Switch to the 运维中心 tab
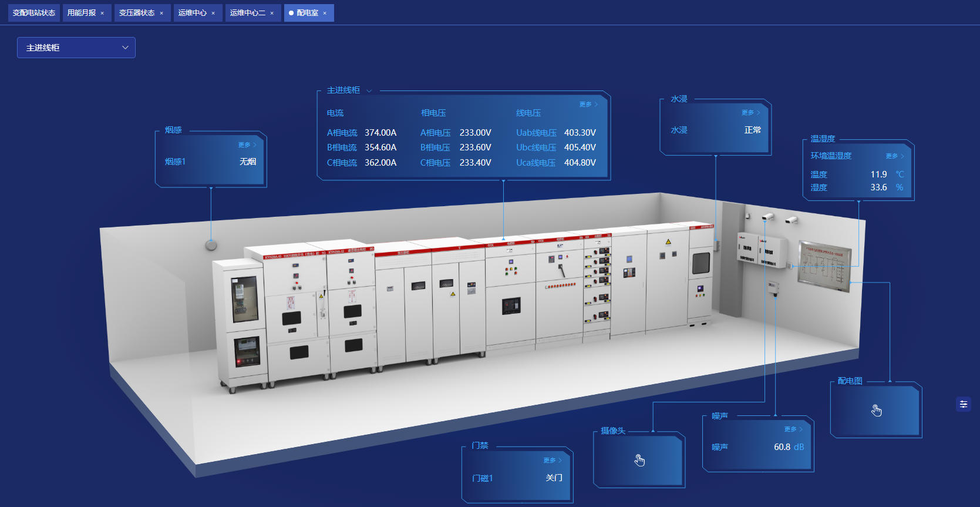980x507 pixels. [192, 13]
